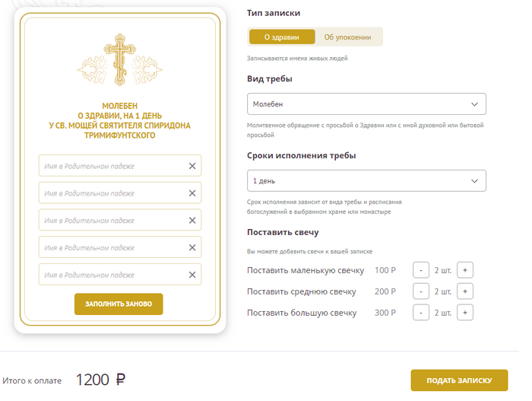Increase large candle quantity with plus
The height and width of the screenshot is (401, 532).
(466, 313)
